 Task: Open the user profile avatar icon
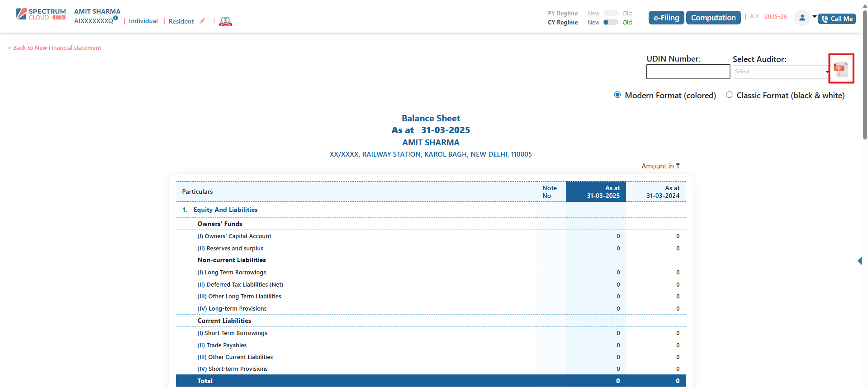[x=802, y=18]
